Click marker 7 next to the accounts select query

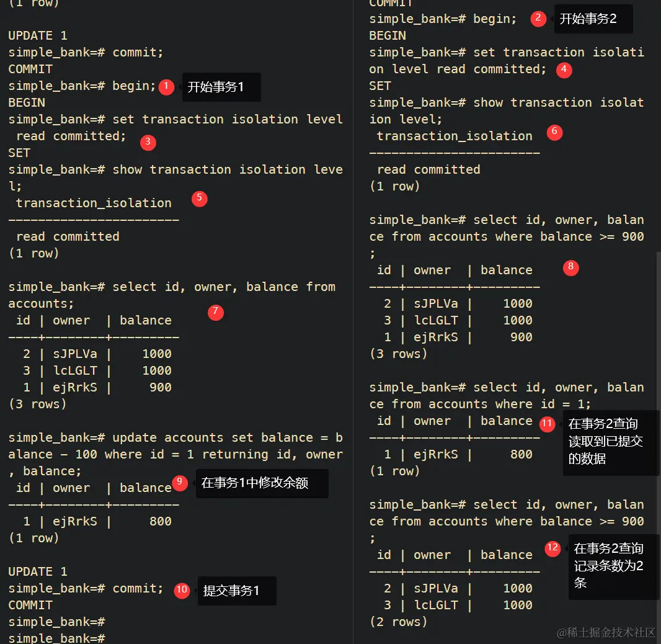215,312
